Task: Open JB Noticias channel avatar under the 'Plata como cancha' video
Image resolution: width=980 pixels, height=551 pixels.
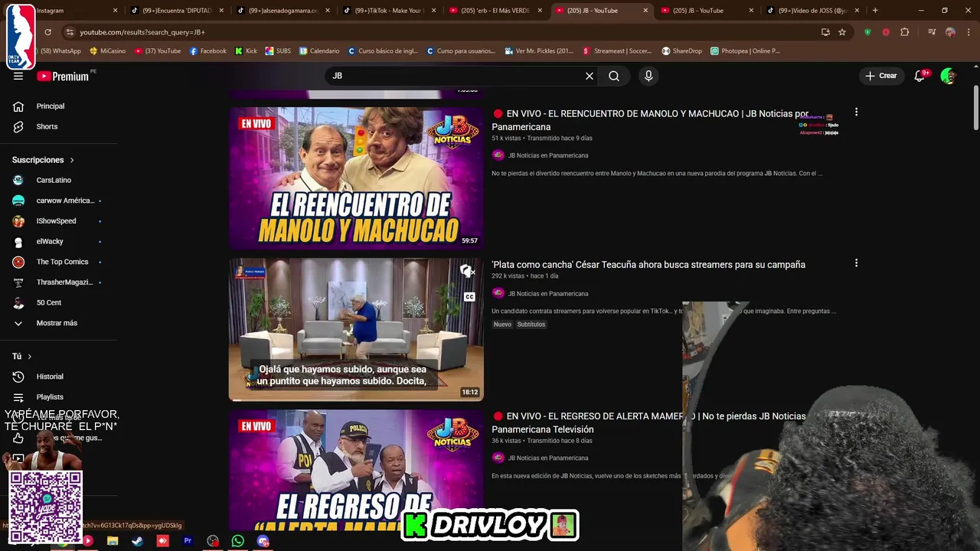Action: (498, 293)
